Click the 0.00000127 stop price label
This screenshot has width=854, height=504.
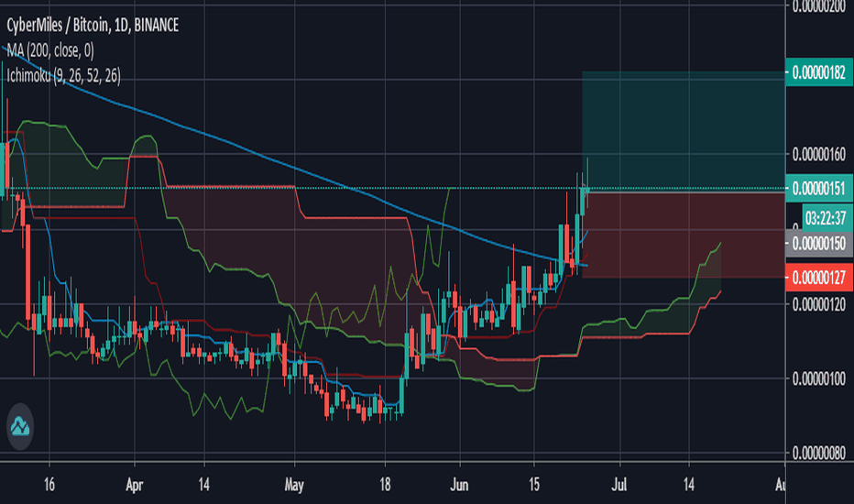click(818, 278)
